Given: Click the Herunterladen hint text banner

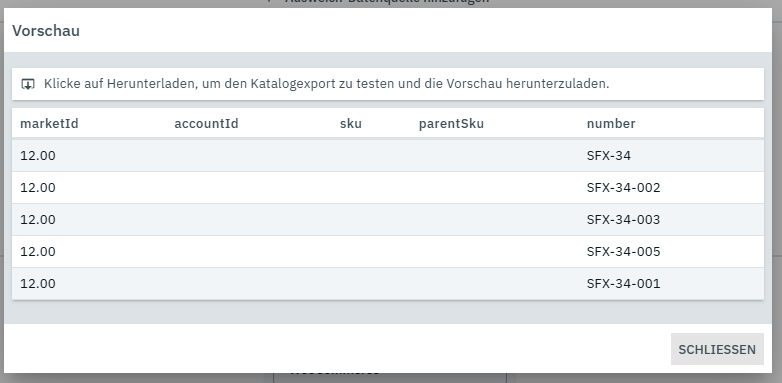Looking at the screenshot, I should [x=388, y=84].
